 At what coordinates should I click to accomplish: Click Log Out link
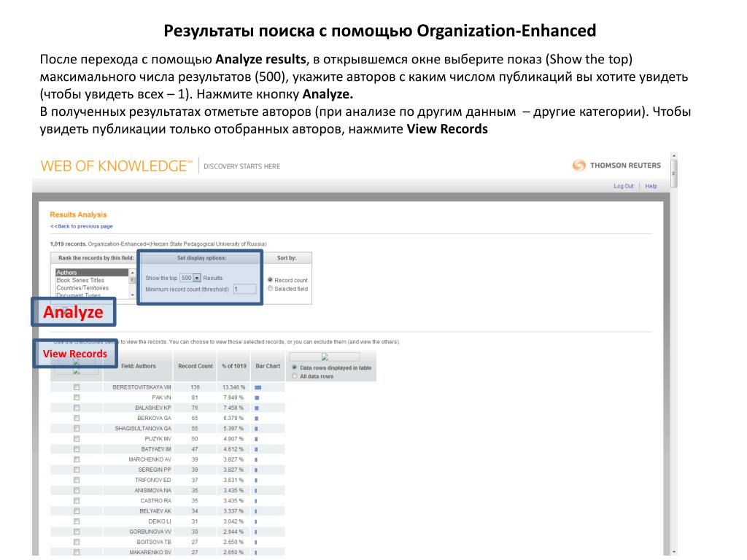pos(623,186)
